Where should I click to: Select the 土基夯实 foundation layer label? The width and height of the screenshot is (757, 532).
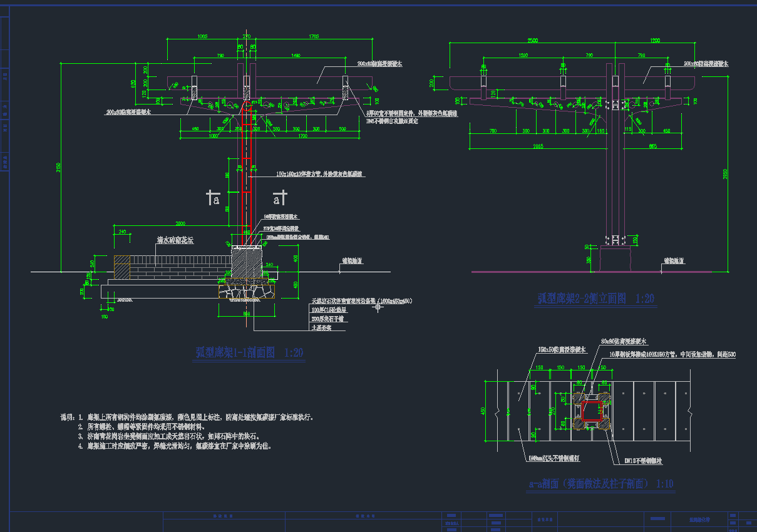[323, 327]
